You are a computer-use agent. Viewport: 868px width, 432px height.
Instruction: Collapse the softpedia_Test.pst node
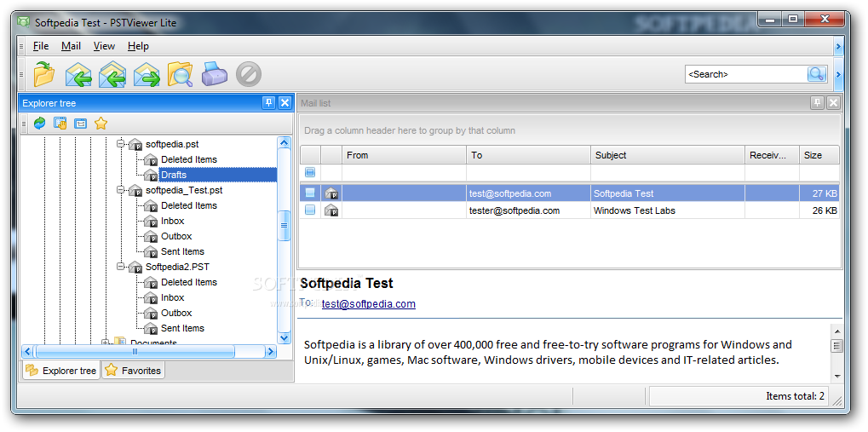point(121,190)
